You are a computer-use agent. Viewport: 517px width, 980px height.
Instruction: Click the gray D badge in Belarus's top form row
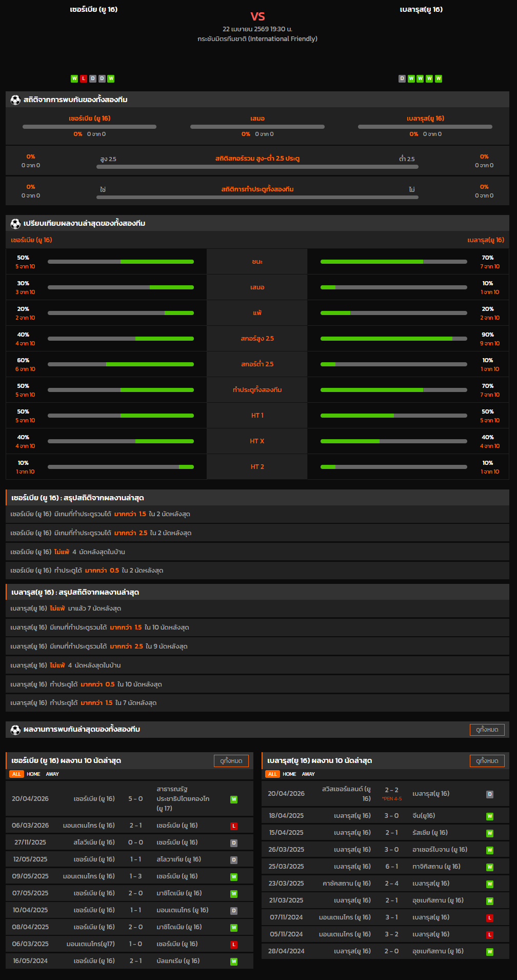pos(402,79)
